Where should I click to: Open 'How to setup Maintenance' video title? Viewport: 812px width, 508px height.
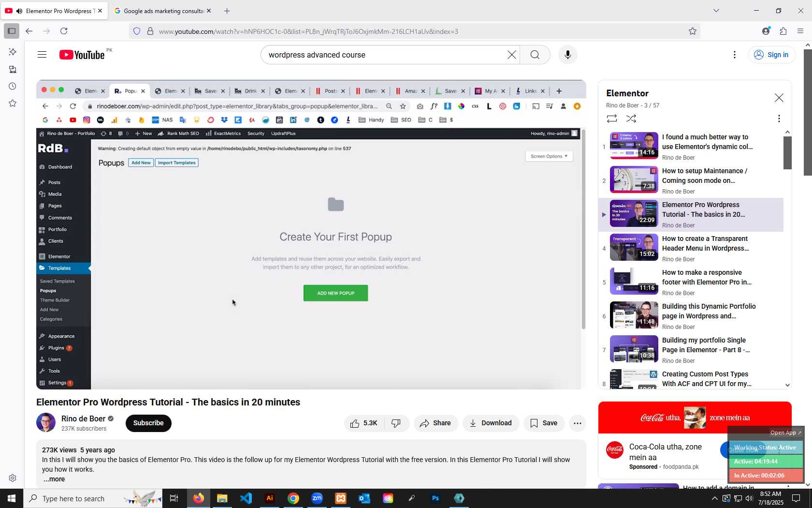point(705,176)
